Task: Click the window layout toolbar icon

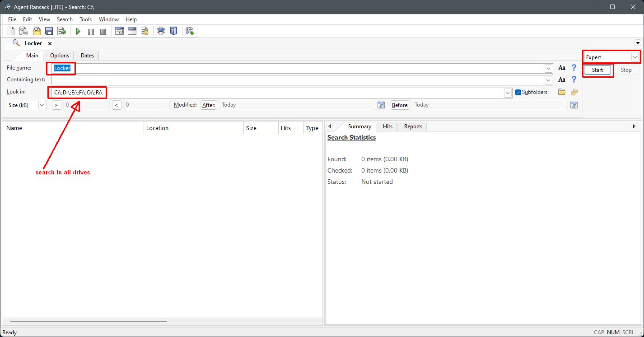Action: (132, 31)
